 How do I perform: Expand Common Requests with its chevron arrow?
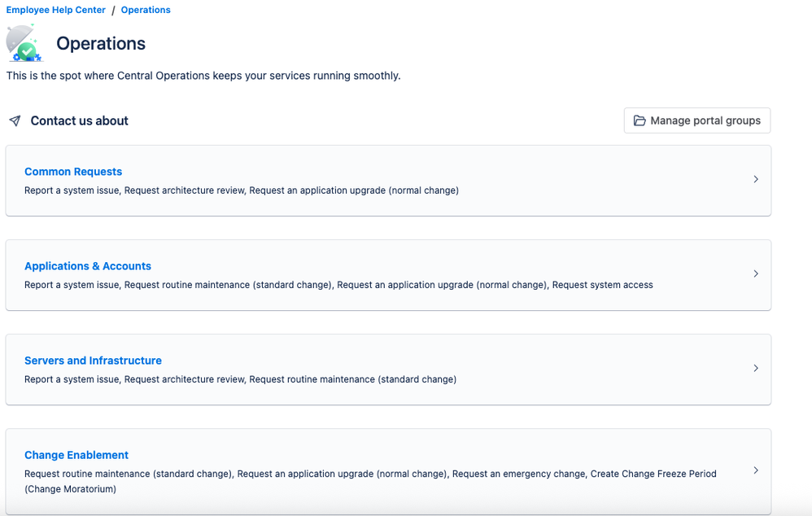756,179
